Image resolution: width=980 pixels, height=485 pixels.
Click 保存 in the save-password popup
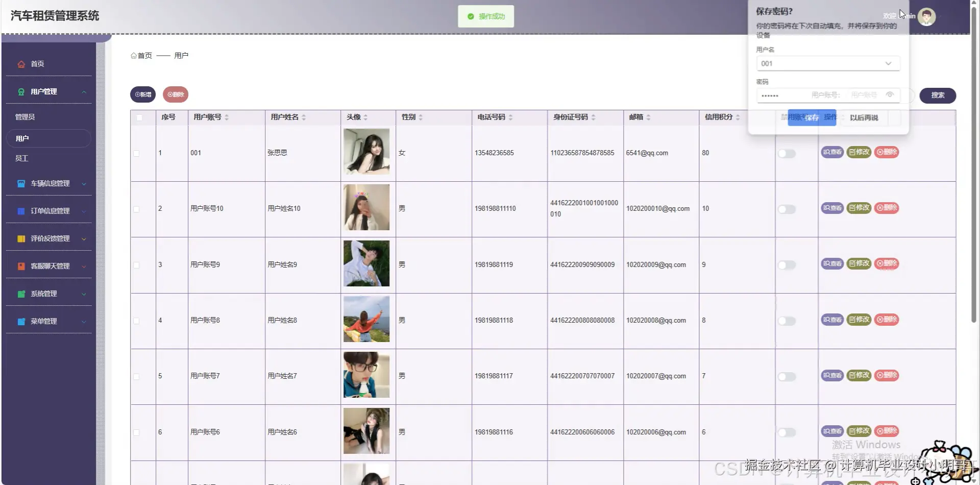pos(812,117)
